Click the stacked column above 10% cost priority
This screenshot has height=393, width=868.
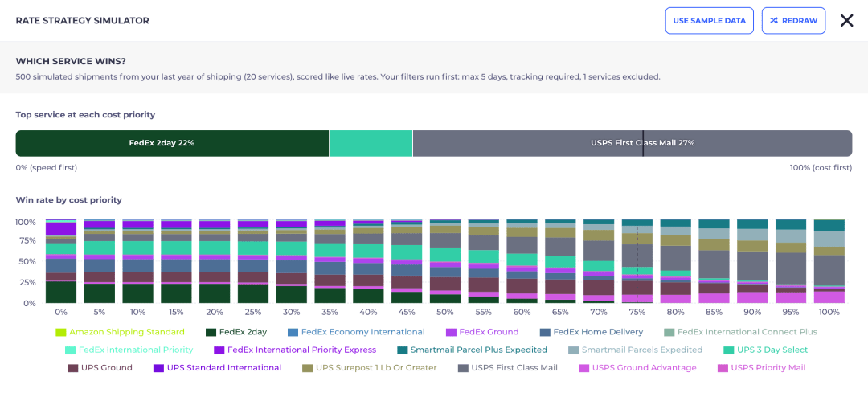coord(138,261)
